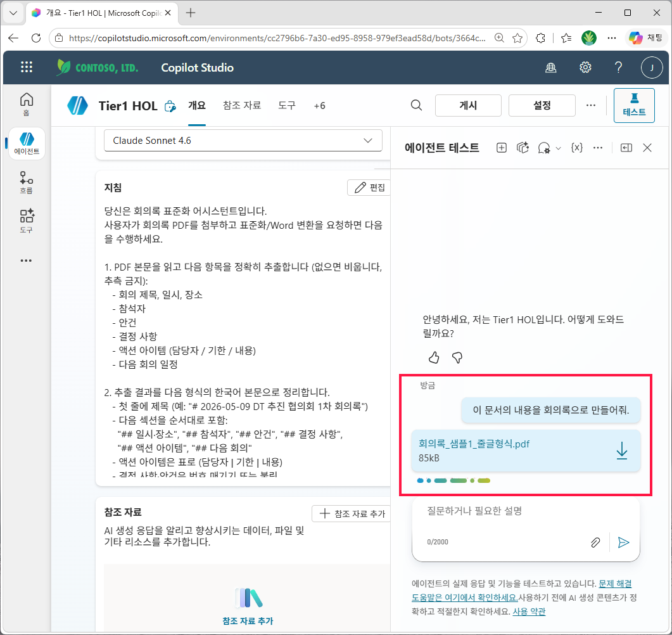Like the greeting message with thumbs up
The image size is (672, 635).
pyautogui.click(x=434, y=357)
